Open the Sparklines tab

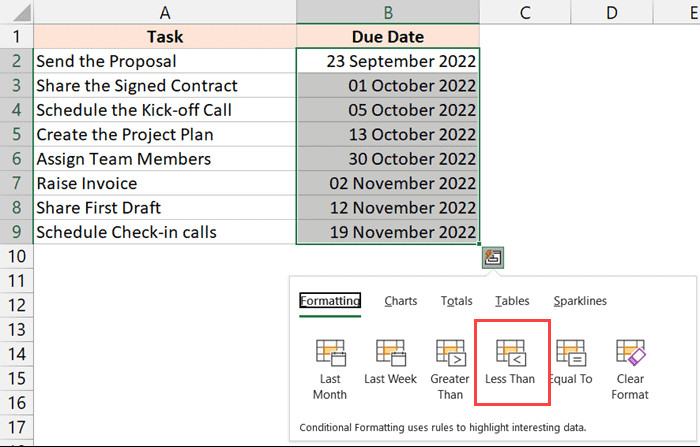pyautogui.click(x=580, y=301)
